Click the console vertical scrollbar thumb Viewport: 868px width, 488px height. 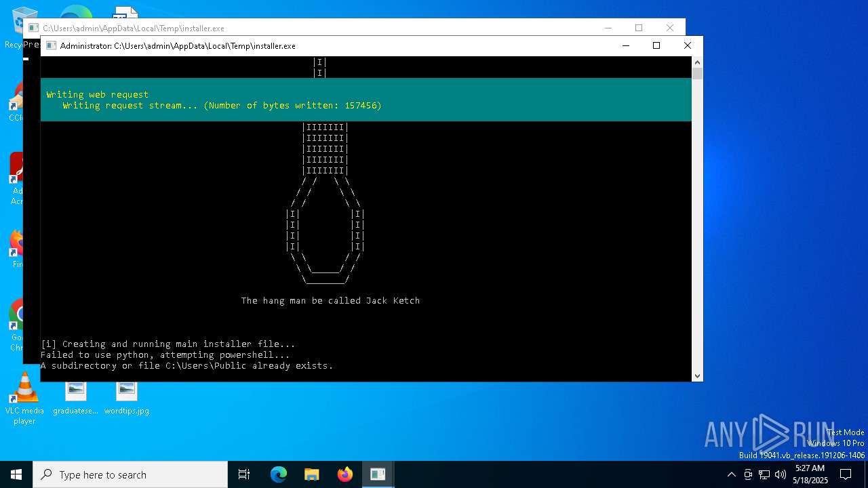[697, 74]
